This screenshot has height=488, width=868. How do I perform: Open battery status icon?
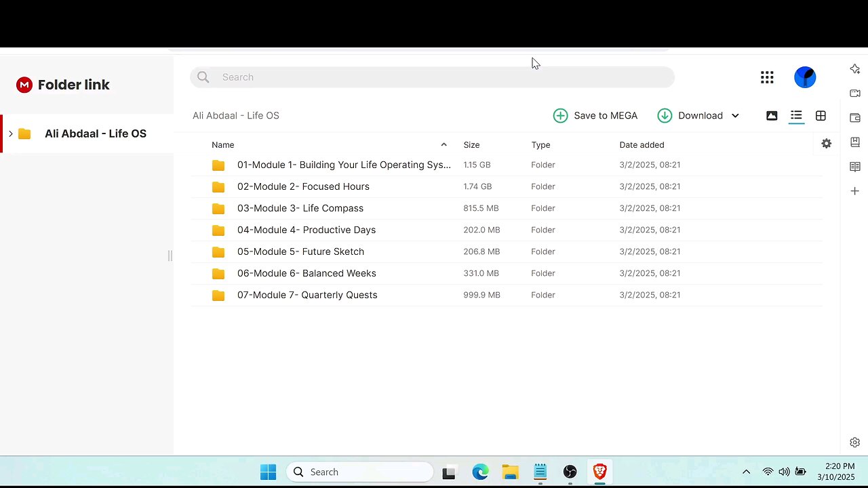pos(800,472)
